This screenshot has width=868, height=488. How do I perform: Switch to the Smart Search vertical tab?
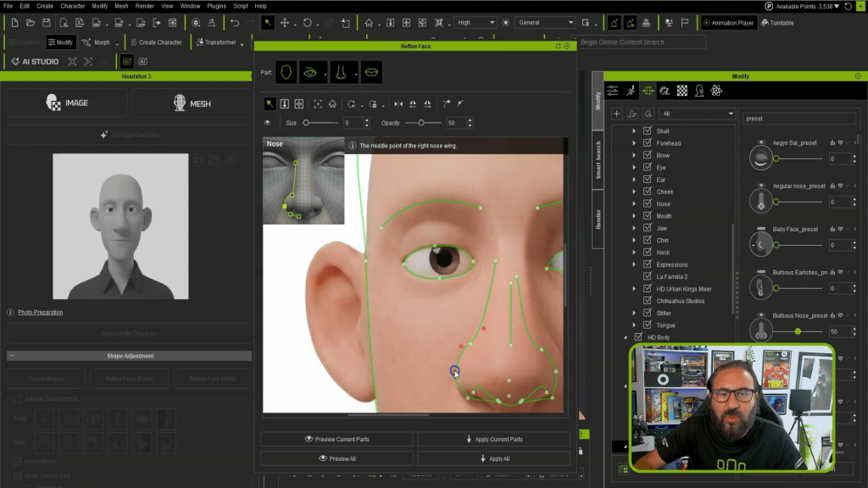pos(598,159)
